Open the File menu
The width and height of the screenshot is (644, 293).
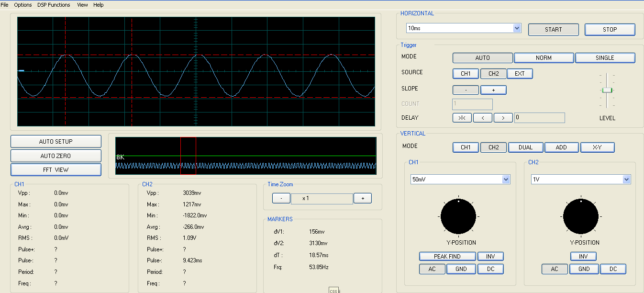(x=5, y=5)
